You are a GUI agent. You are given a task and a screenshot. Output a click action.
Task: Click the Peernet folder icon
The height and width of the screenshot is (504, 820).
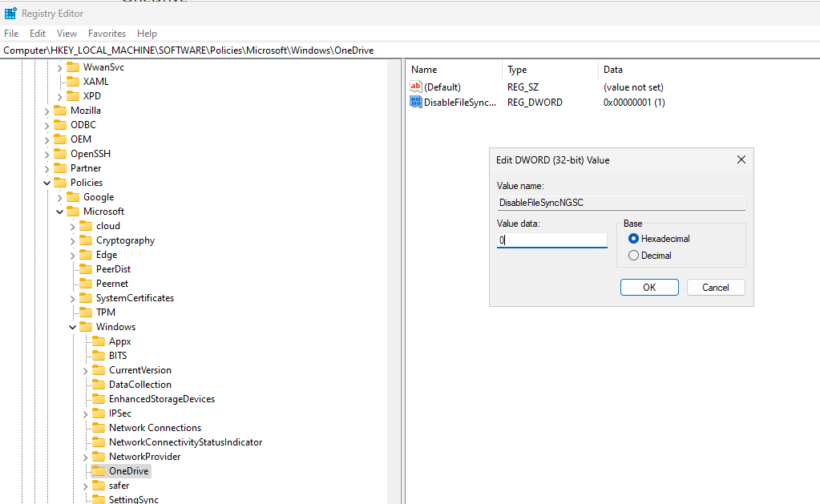point(86,284)
